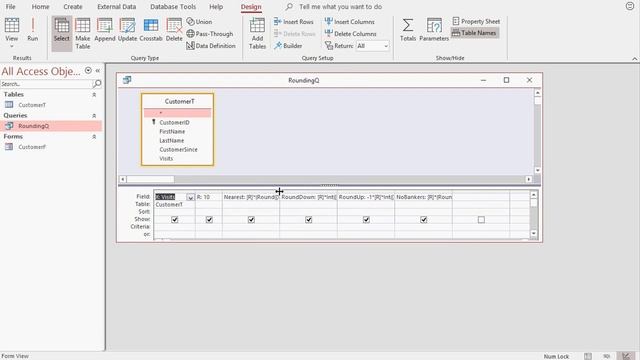Open the Field dropdown for Visits column
The image size is (640, 360).
pos(190,197)
